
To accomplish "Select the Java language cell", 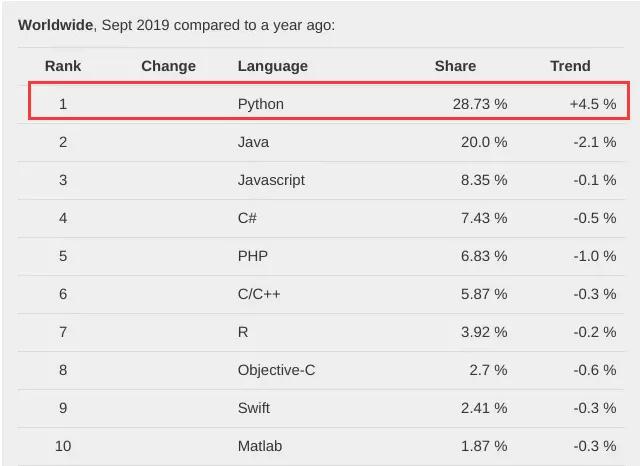I will (253, 142).
